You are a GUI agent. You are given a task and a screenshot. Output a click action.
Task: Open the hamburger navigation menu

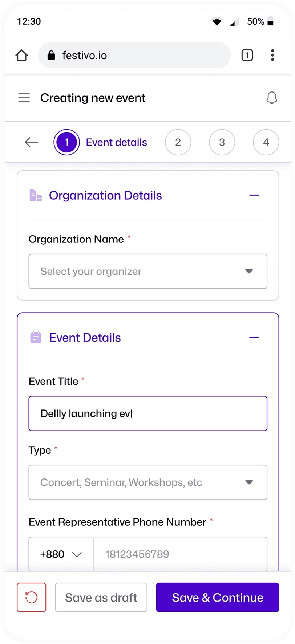tap(24, 98)
